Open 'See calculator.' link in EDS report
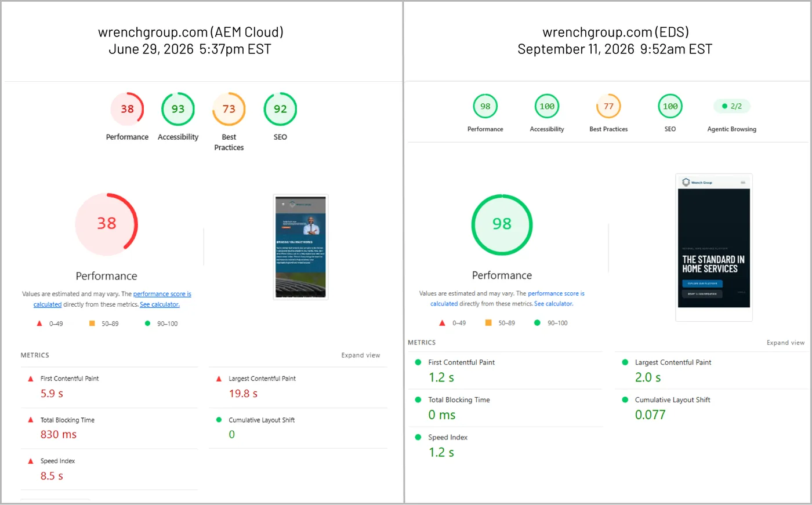812x505 pixels. [x=554, y=304]
